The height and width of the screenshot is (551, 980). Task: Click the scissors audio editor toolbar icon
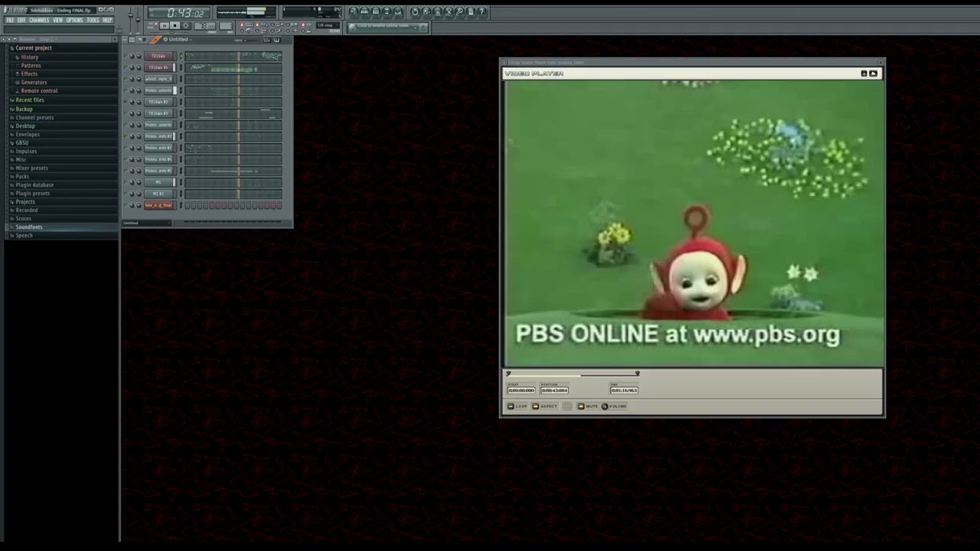point(449,11)
